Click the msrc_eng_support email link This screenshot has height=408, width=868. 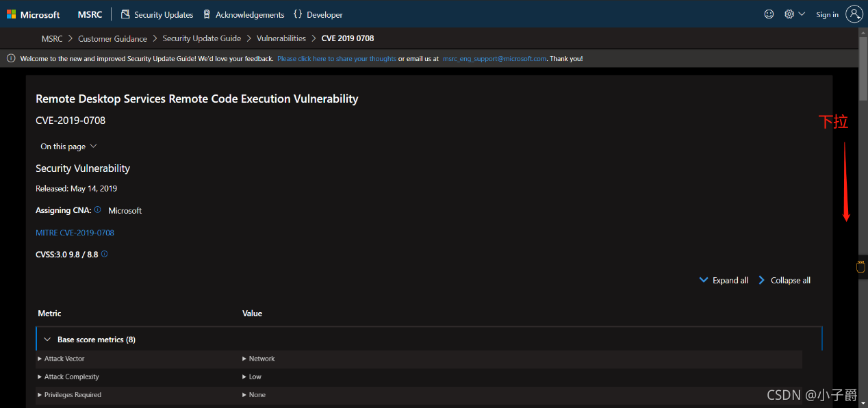pos(495,59)
